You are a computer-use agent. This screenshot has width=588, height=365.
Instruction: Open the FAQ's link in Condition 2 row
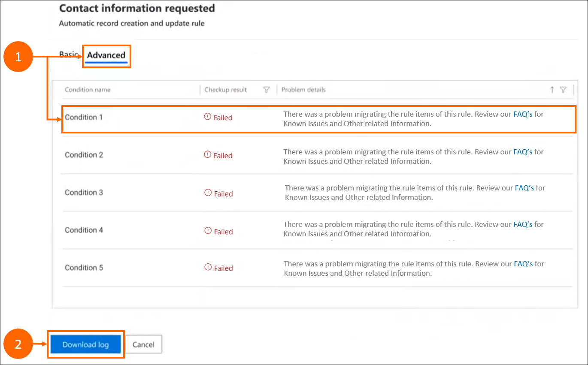coord(523,152)
